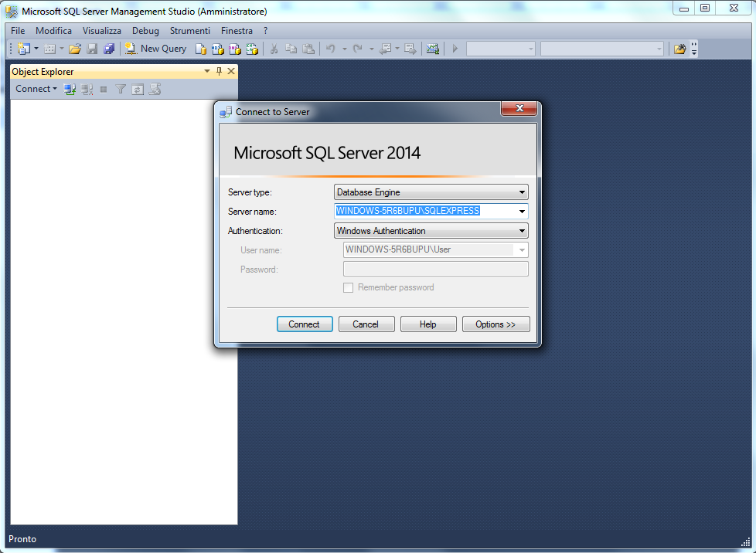
Task: Click the script icon in Object Explorer toolbar
Action: click(x=155, y=89)
